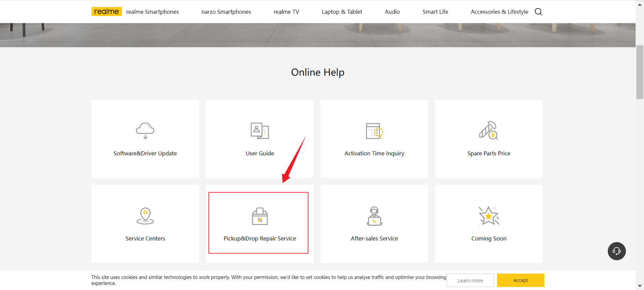Accept the cookies notice
Image resolution: width=644 pixels, height=290 pixels.
521,280
